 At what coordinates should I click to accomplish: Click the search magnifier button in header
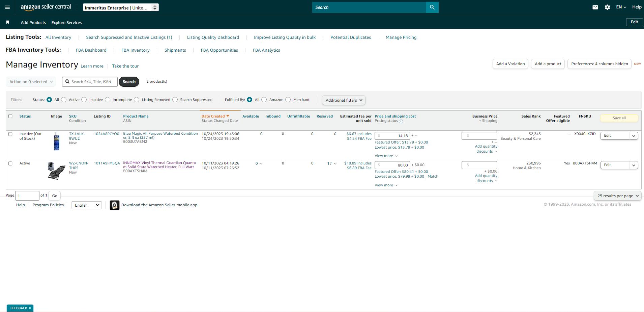(432, 7)
